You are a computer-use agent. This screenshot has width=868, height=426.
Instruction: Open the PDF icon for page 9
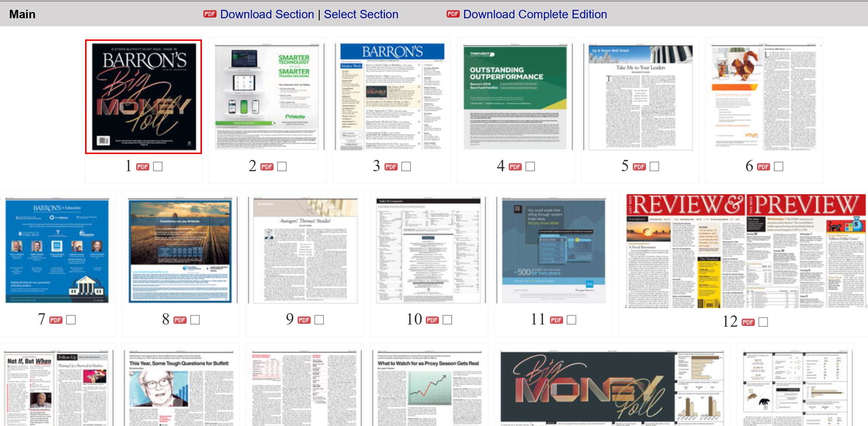click(x=304, y=320)
